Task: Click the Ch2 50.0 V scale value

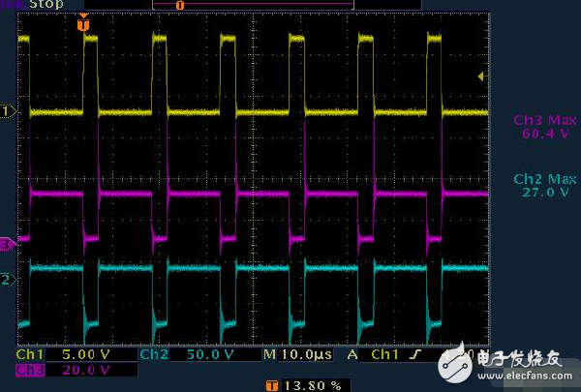Action: [x=210, y=355]
